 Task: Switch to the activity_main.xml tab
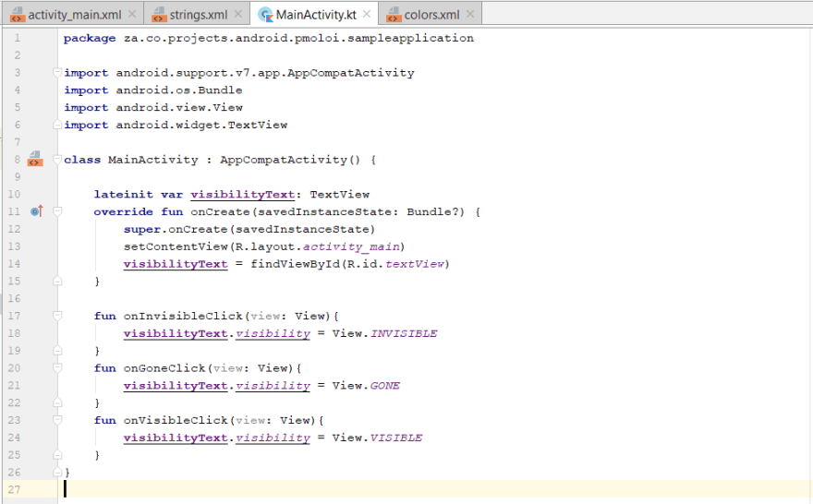74,15
